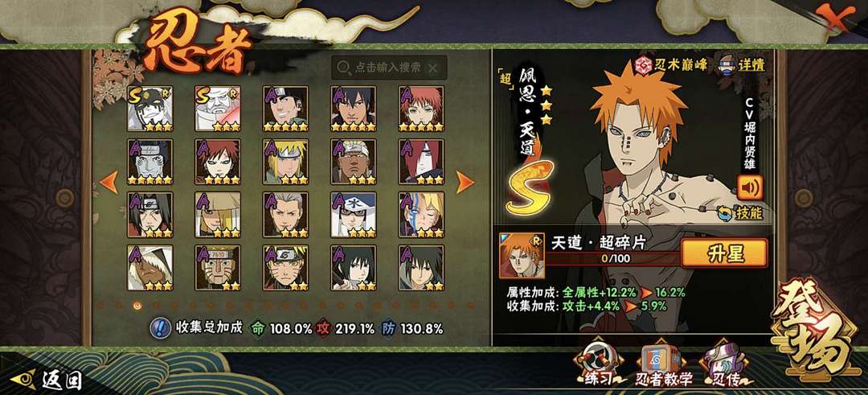Open the 忍者教学 tutorial icon

661,364
